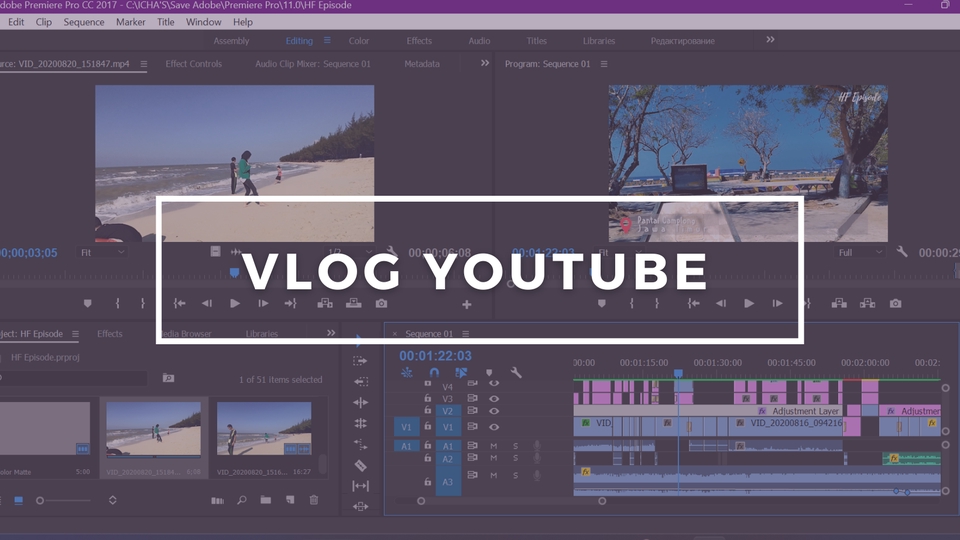Image resolution: width=960 pixels, height=540 pixels.
Task: Open the Marker menu
Action: tap(130, 22)
